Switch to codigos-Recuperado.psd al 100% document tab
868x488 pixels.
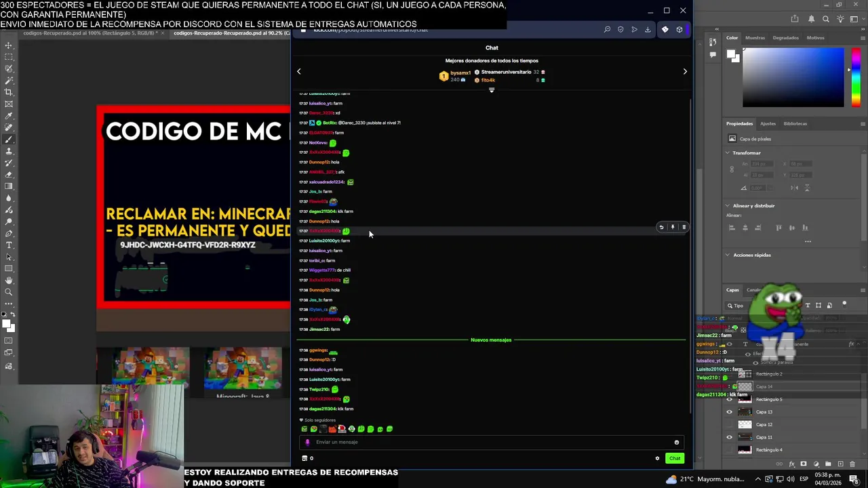[x=90, y=33]
